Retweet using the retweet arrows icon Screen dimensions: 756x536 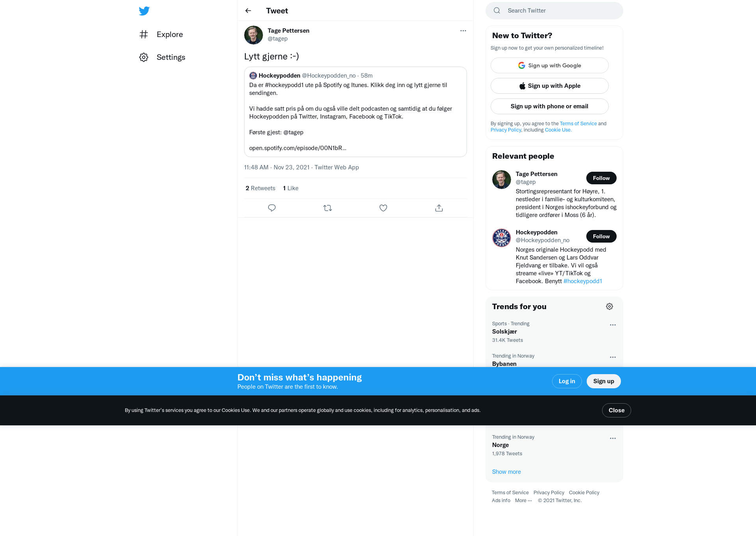point(328,208)
